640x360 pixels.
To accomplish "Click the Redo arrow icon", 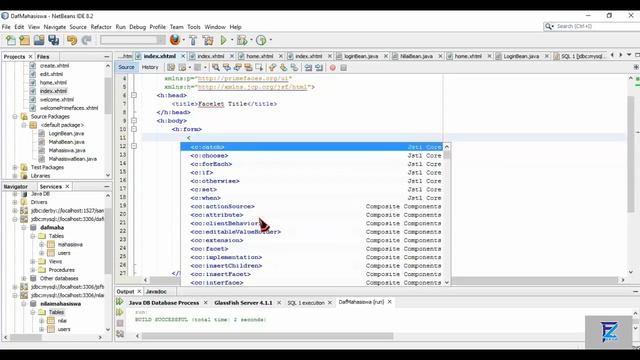I will [86, 40].
